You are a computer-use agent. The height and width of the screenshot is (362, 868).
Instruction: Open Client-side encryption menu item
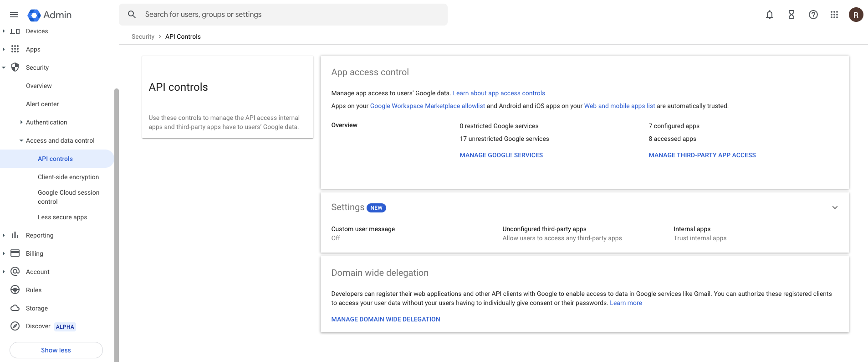pyautogui.click(x=68, y=177)
